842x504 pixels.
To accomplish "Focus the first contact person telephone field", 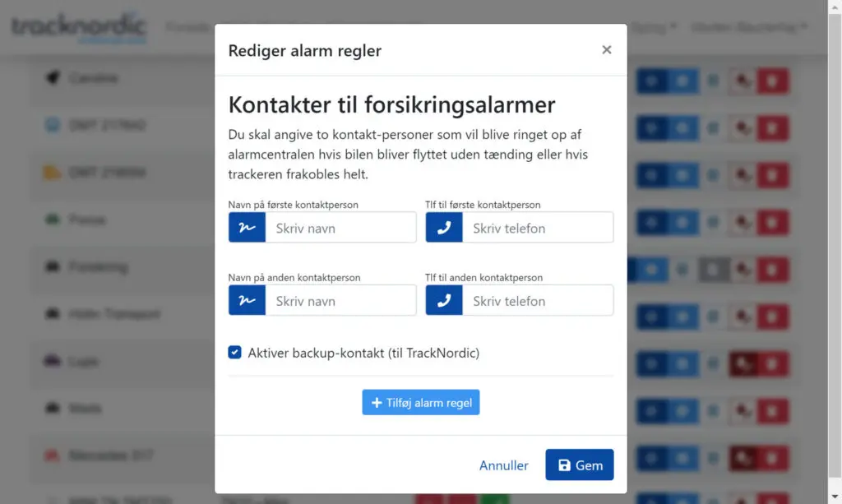I will click(x=538, y=228).
